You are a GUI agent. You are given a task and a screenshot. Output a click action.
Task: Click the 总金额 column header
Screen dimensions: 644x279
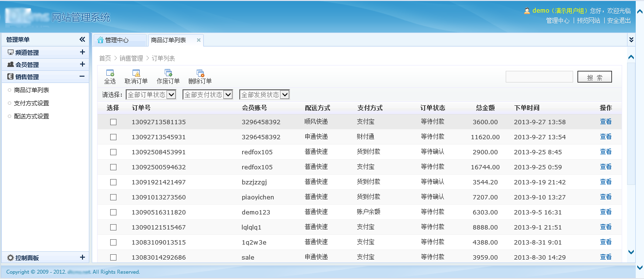[x=485, y=108]
